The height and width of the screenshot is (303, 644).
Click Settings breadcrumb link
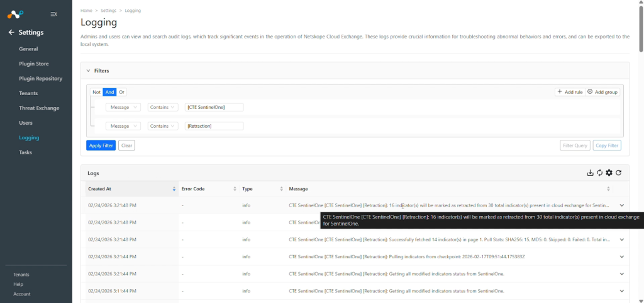[x=108, y=11]
